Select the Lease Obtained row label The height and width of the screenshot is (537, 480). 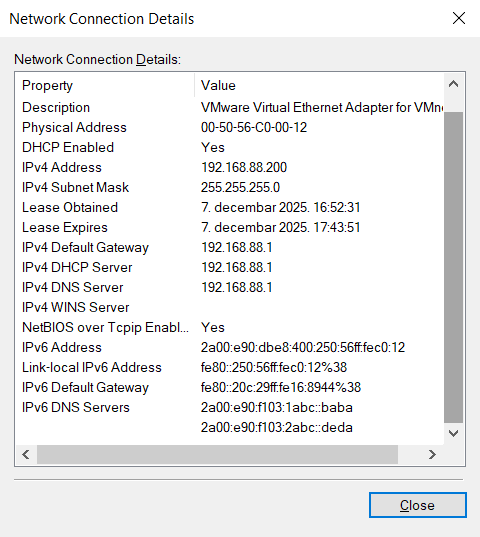pos(70,208)
